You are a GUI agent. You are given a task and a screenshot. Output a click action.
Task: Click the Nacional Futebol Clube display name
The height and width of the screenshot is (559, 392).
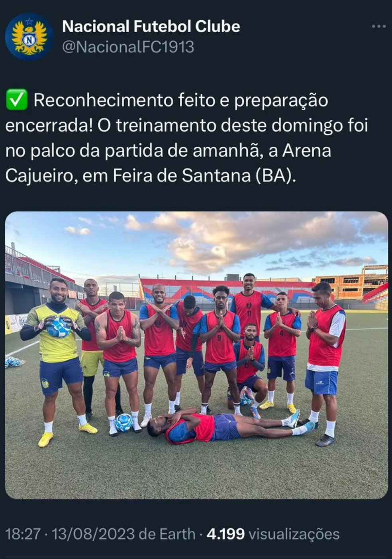click(151, 26)
